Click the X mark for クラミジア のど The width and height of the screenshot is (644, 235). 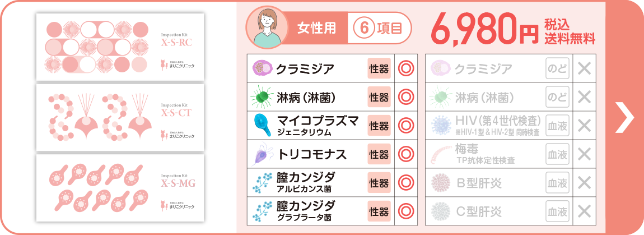coord(584,69)
